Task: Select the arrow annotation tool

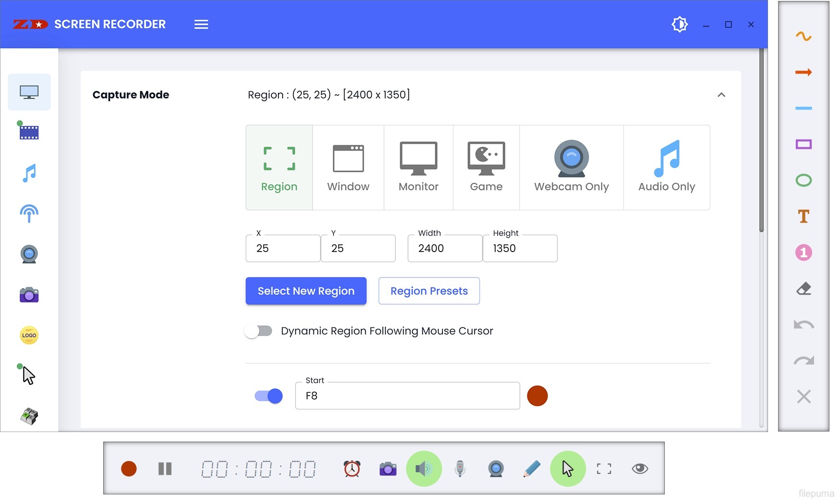Action: click(x=804, y=72)
